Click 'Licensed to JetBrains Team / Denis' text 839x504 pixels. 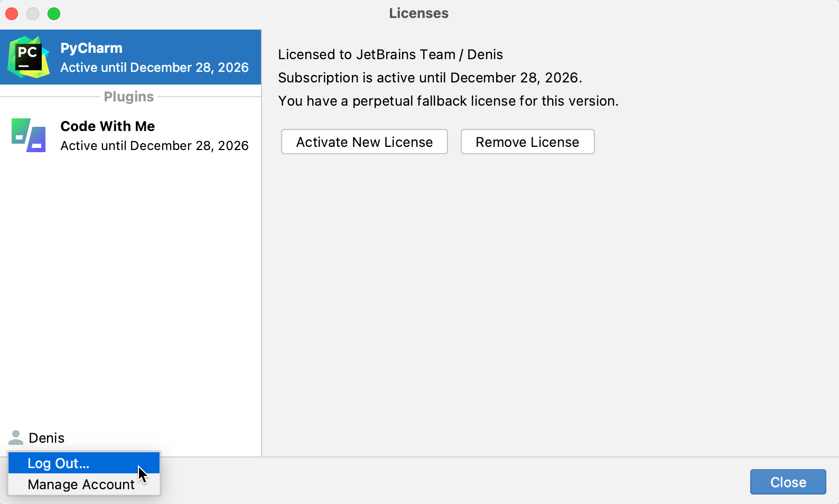click(390, 54)
